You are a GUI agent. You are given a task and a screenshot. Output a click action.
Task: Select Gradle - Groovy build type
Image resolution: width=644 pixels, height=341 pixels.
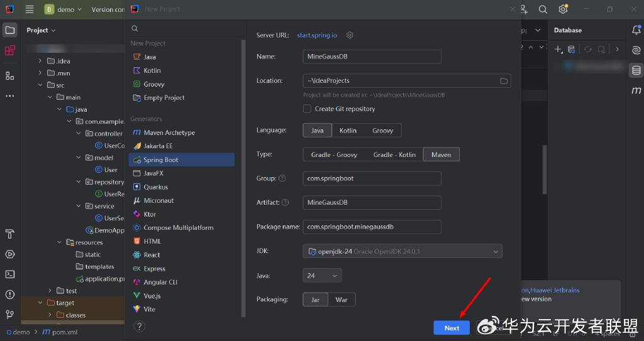(x=334, y=154)
